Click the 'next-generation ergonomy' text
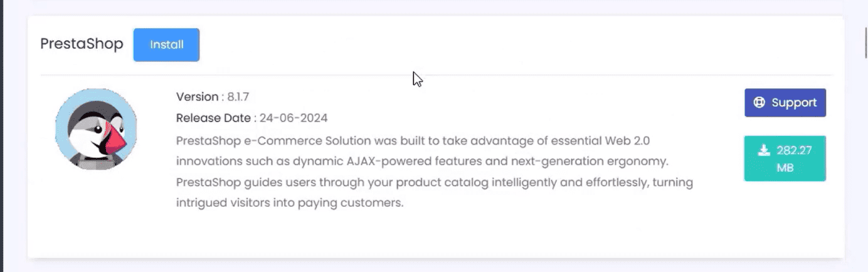The height and width of the screenshot is (272, 868). (x=589, y=161)
